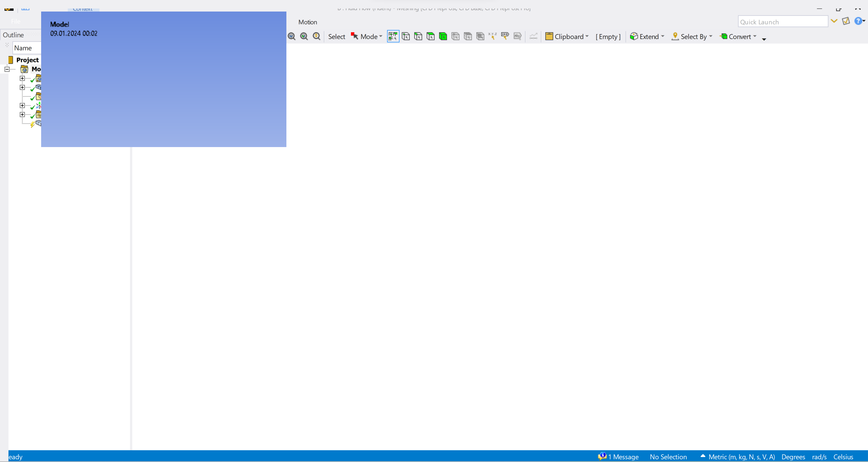Select the Vertex selection filter
868x462 pixels.
click(x=406, y=36)
